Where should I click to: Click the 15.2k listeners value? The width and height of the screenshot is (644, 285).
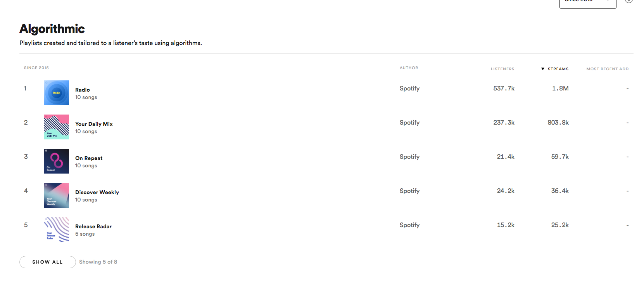pos(506,225)
